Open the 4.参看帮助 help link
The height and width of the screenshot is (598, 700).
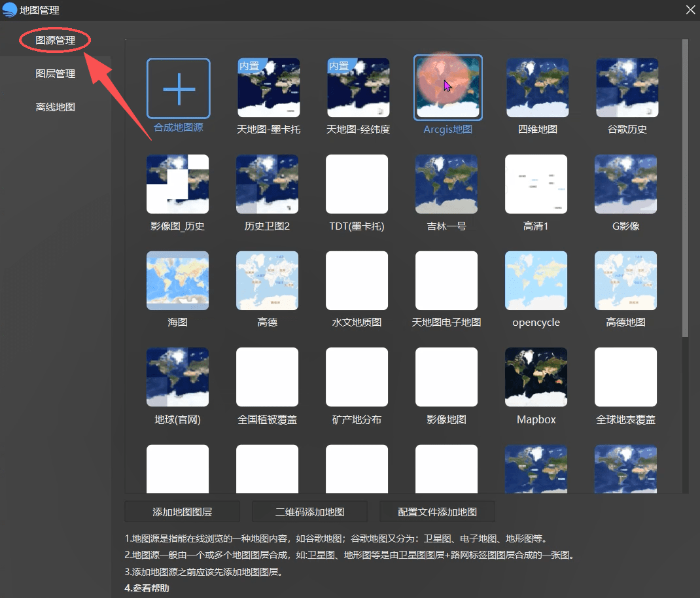tap(147, 588)
